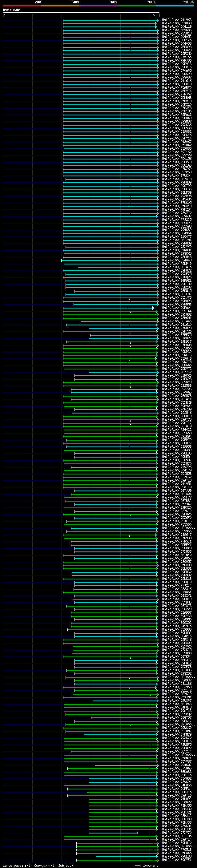Select hit label UniRef100_Q9LKJ6
This screenshot has width=197, height=868.
[177, 67]
